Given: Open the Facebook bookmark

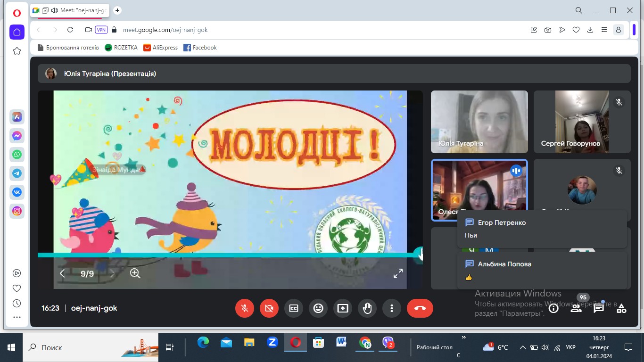Looking at the screenshot, I should [200, 48].
